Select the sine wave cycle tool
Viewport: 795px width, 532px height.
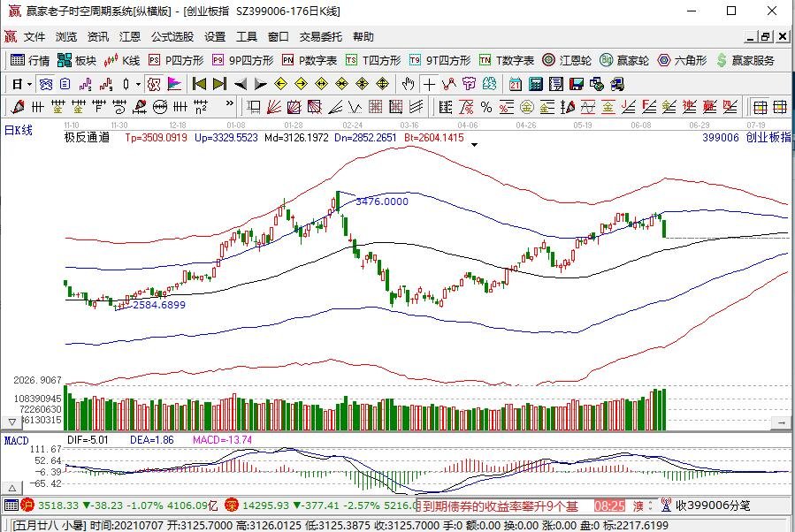coord(588,107)
